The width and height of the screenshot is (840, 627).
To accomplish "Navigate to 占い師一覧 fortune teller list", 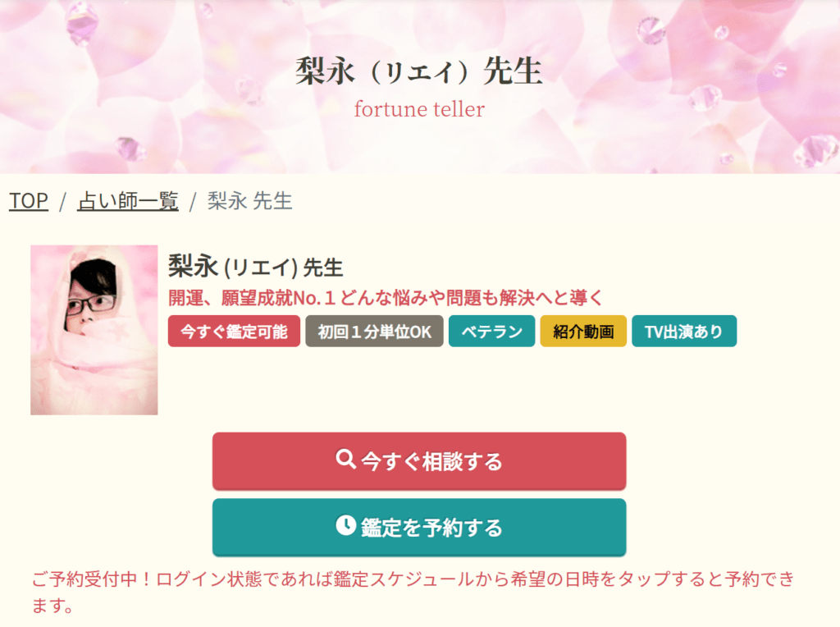I will coord(127,200).
